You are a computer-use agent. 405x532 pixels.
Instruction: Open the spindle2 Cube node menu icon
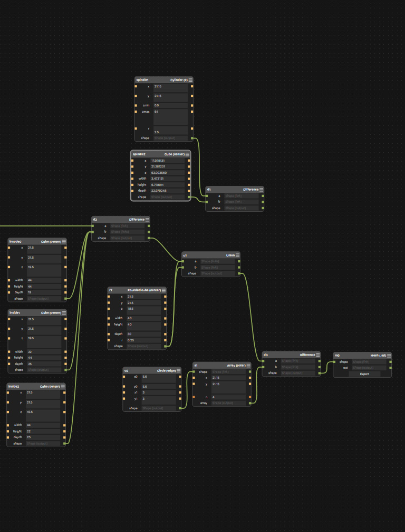187,154
